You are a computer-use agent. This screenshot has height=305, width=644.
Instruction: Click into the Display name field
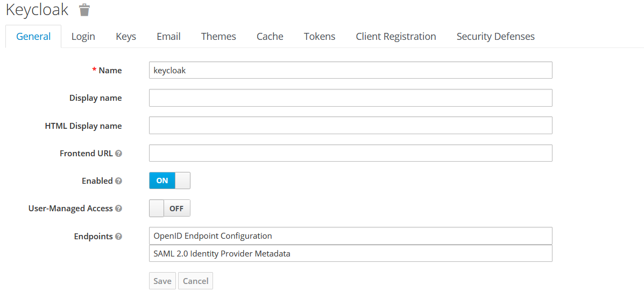click(350, 98)
